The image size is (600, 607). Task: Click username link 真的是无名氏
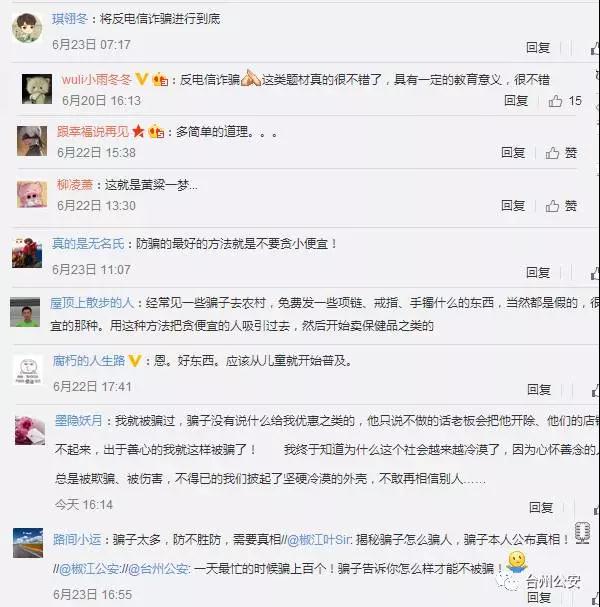(88, 244)
